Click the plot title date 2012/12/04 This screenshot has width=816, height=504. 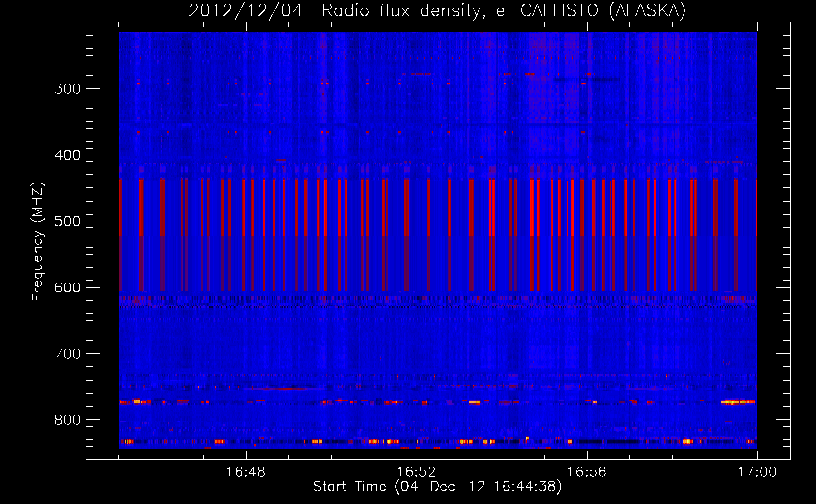(246, 11)
